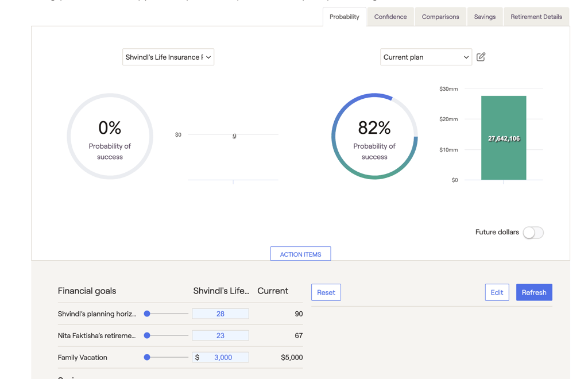Click the Family Vacation slider handle
588x379 pixels.
coord(147,357)
